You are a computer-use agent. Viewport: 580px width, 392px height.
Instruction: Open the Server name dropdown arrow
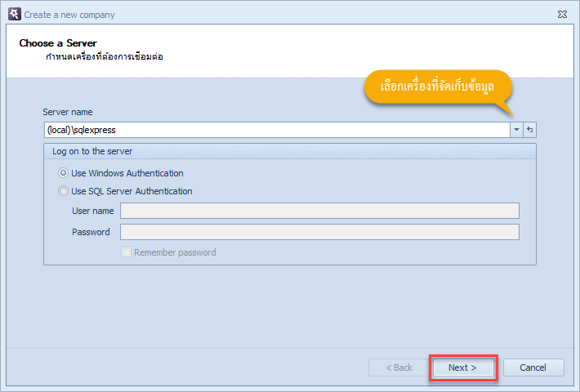coord(516,130)
